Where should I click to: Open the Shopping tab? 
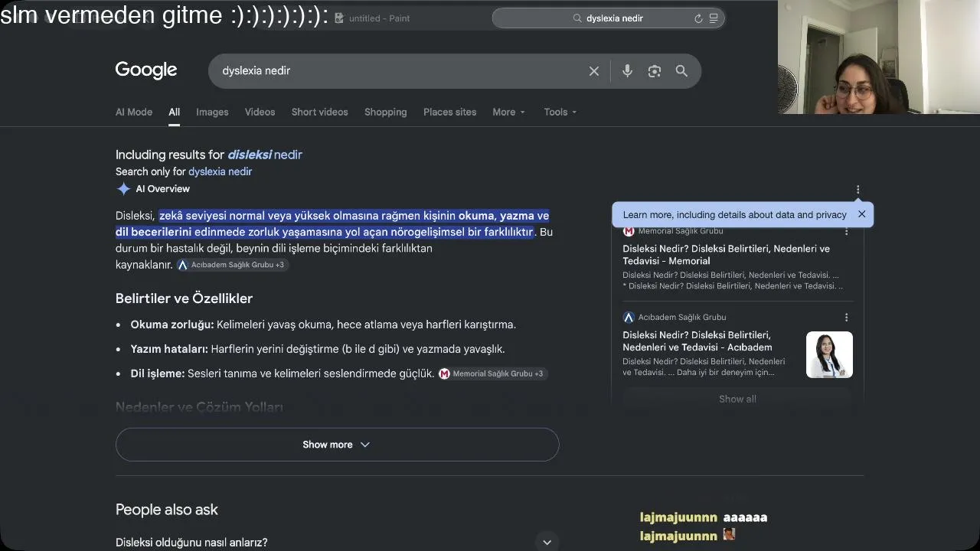385,112
